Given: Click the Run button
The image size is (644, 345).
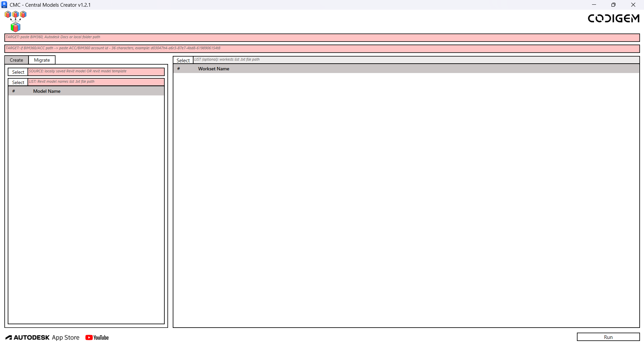Looking at the screenshot, I should pyautogui.click(x=608, y=337).
